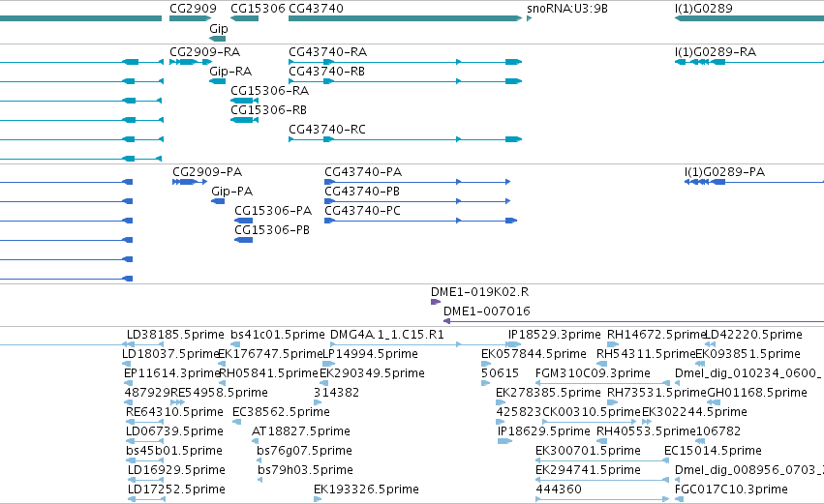The image size is (824, 504).
Task: Click protein CG15306-PB label
Action: 272,230
